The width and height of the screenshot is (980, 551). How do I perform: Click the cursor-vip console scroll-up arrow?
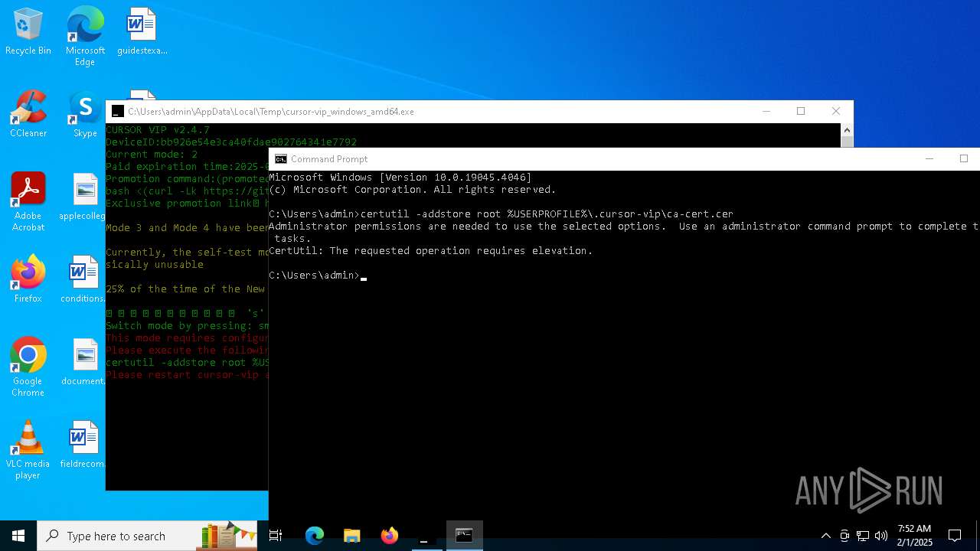(847, 130)
